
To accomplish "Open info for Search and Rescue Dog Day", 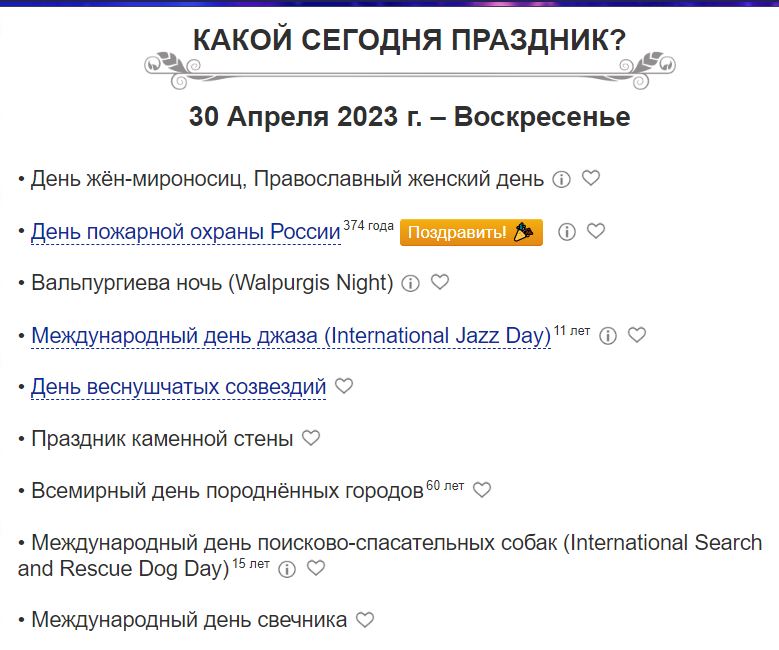I will pos(287,569).
